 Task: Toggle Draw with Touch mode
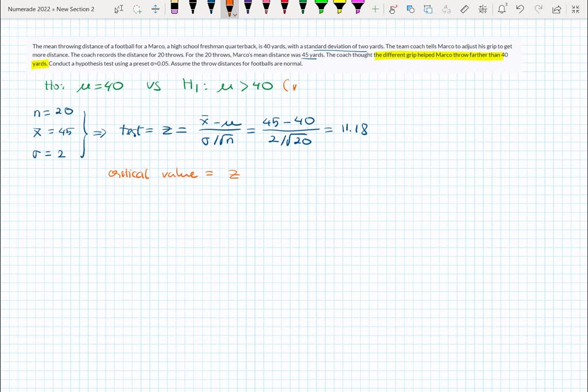[393, 9]
